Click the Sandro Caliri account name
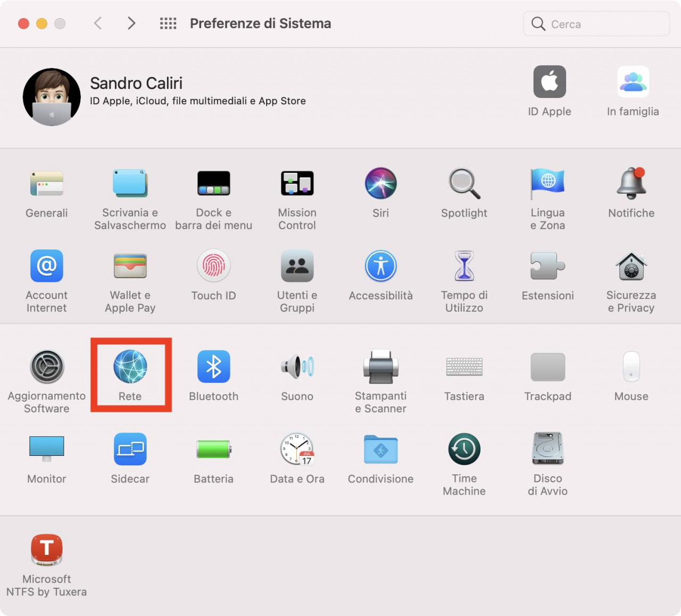The height and width of the screenshot is (616, 681). pos(136,83)
